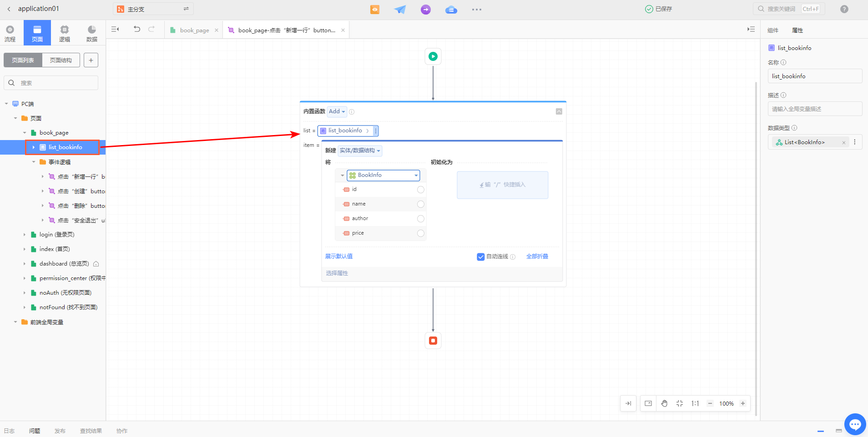Click the description input field
Screen dimensions: 868x437
(x=815, y=109)
